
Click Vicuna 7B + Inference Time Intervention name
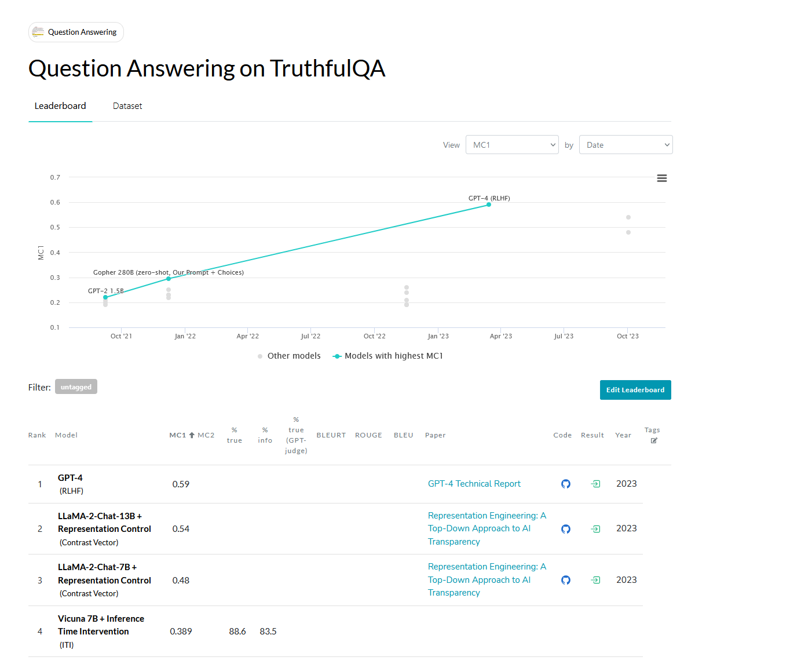[x=101, y=625]
